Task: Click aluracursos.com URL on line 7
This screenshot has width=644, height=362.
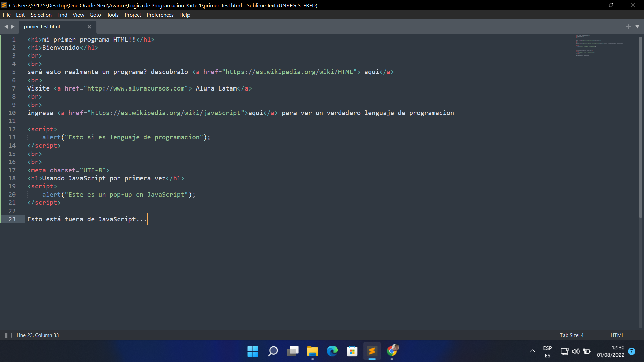Action: [x=136, y=88]
